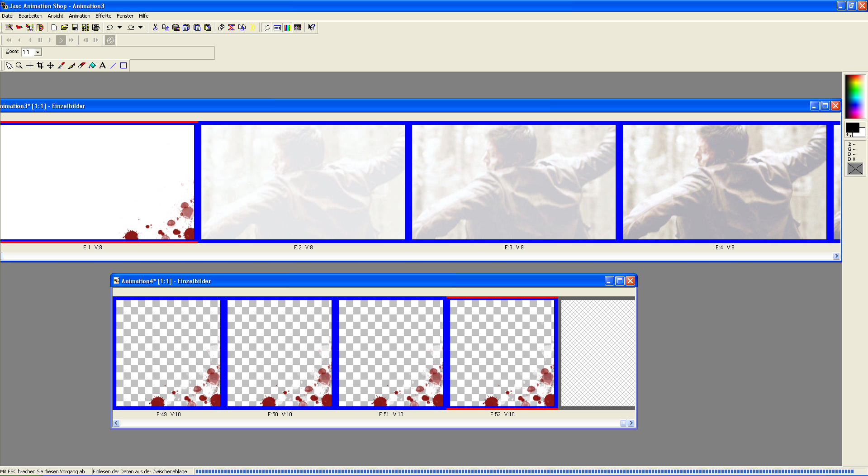
Task: Expand the redo history dropdown arrow
Action: pyautogui.click(x=141, y=28)
